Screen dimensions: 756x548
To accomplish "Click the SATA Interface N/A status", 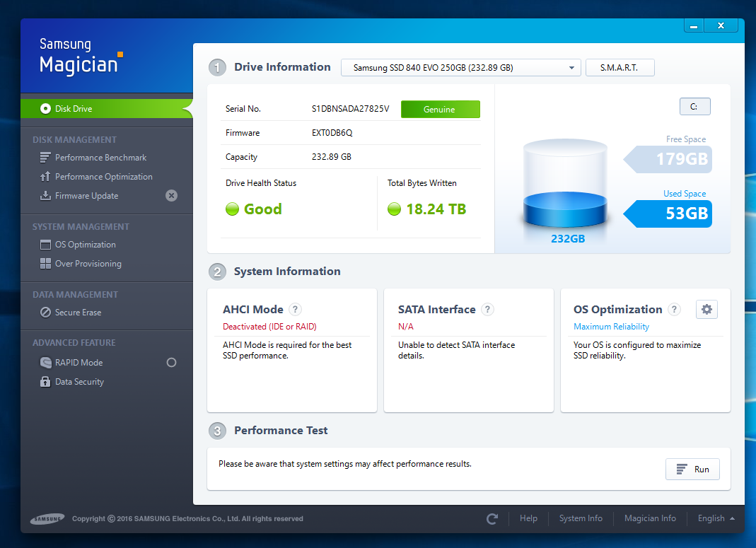I will 406,327.
